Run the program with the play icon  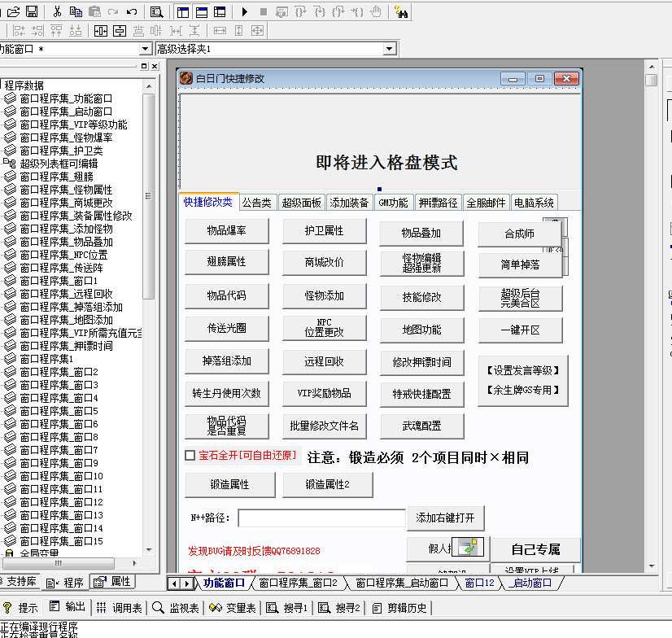244,11
